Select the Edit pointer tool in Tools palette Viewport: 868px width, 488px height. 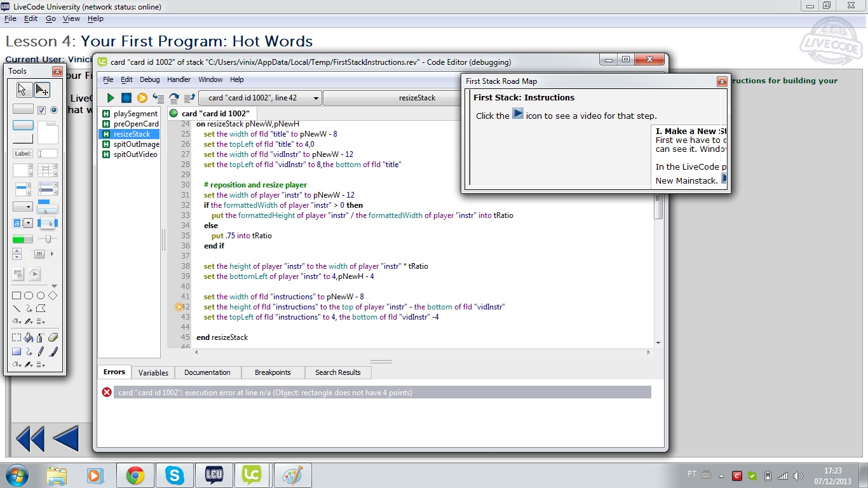point(42,90)
